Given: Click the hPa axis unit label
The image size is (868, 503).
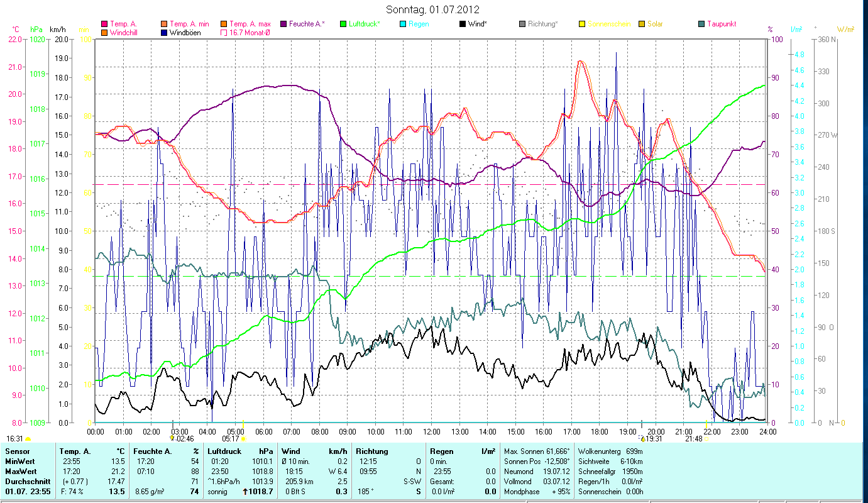Looking at the screenshot, I should [x=36, y=30].
